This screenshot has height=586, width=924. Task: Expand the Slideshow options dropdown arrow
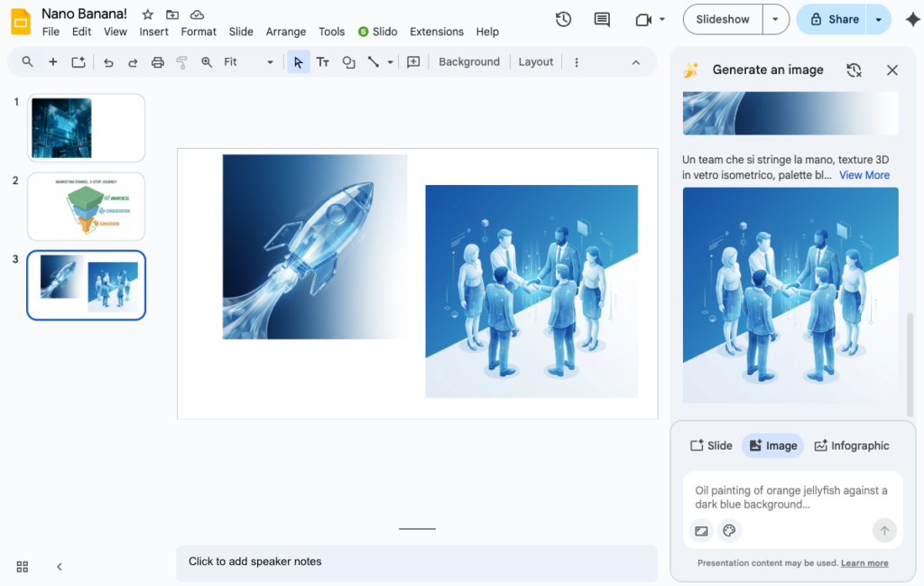tap(776, 19)
